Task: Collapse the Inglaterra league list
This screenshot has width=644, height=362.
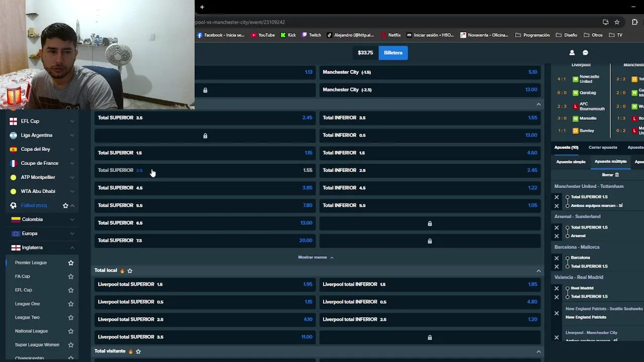Action: (72, 248)
